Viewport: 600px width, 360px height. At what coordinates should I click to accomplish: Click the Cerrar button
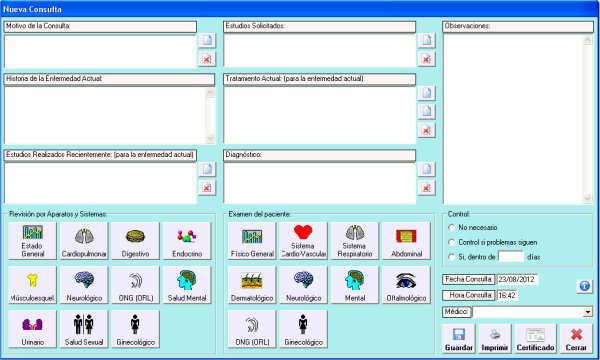pyautogui.click(x=576, y=339)
